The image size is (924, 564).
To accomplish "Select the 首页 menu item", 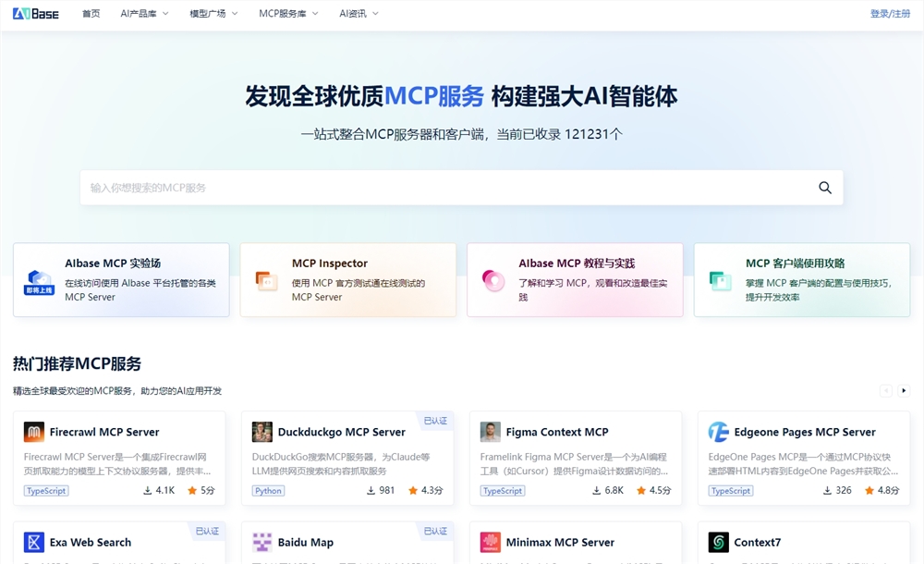I will pos(91,13).
